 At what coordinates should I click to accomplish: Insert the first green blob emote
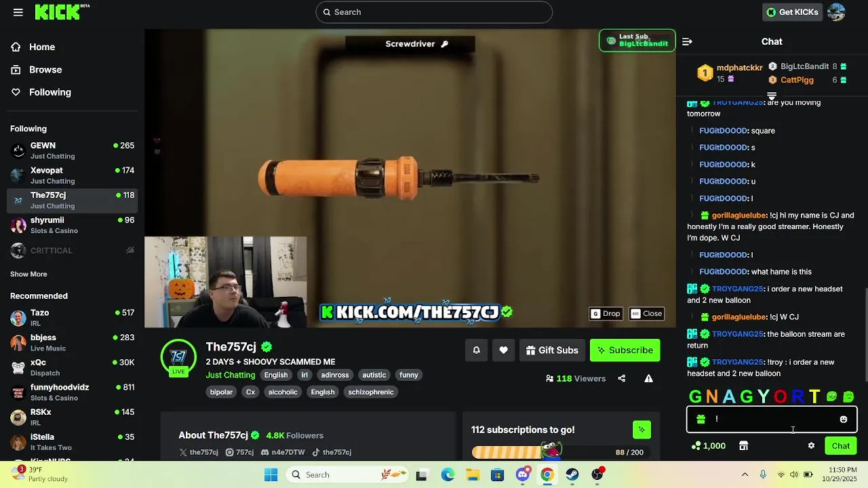[831, 396]
